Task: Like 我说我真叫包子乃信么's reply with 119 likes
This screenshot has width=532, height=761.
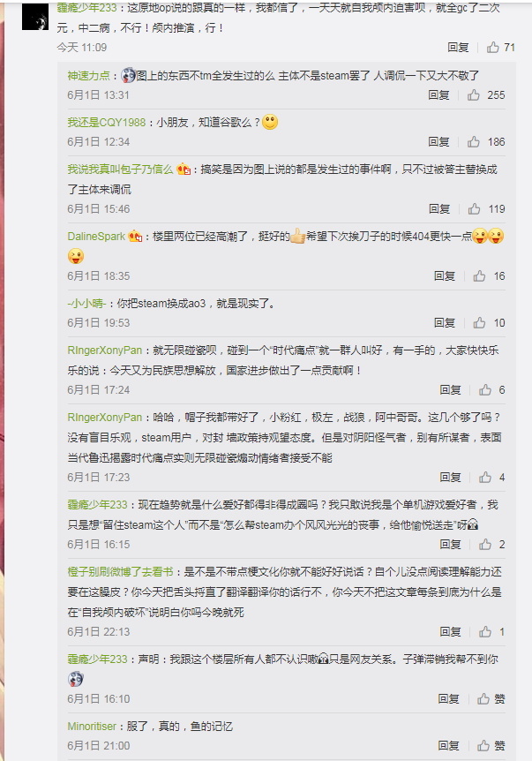Action: (486, 208)
